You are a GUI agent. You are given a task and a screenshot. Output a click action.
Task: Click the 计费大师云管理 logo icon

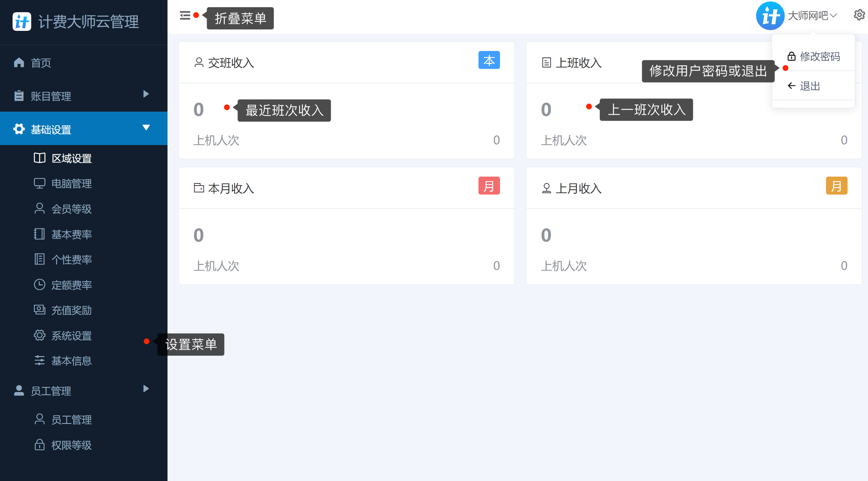[22, 22]
